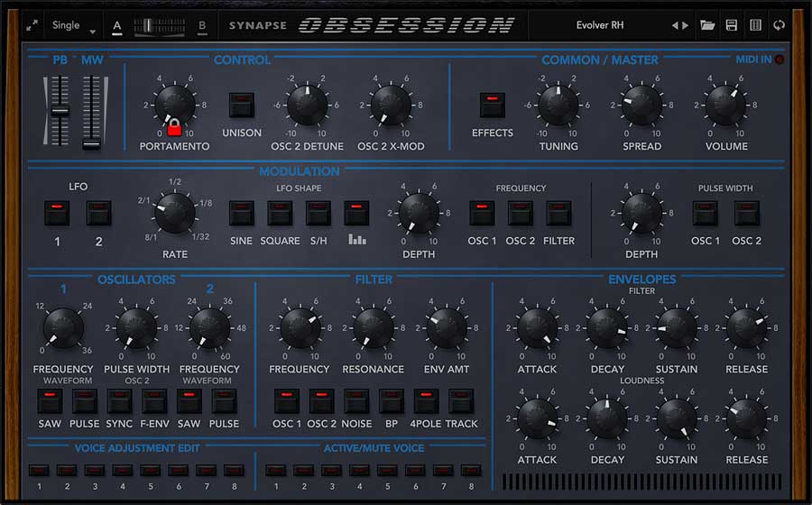
Task: Toggle oscillator 2 PULSE waveform
Action: [x=225, y=401]
